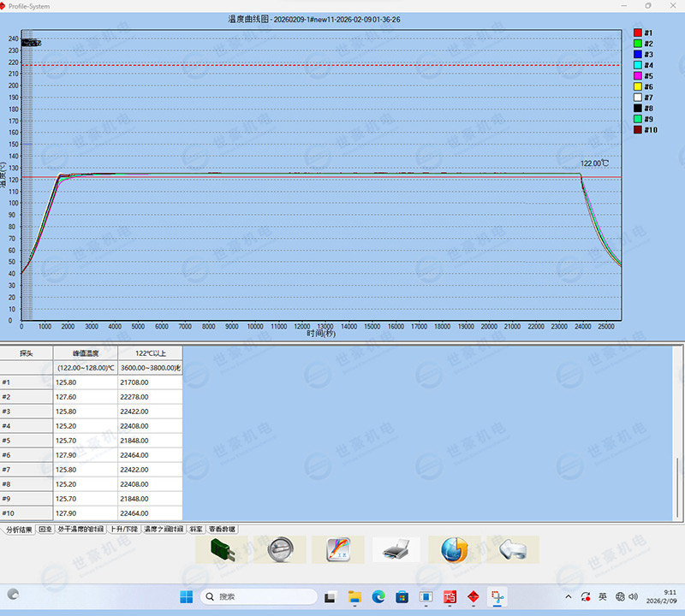Expand the hidden icons arrow in system tray

pyautogui.click(x=567, y=597)
